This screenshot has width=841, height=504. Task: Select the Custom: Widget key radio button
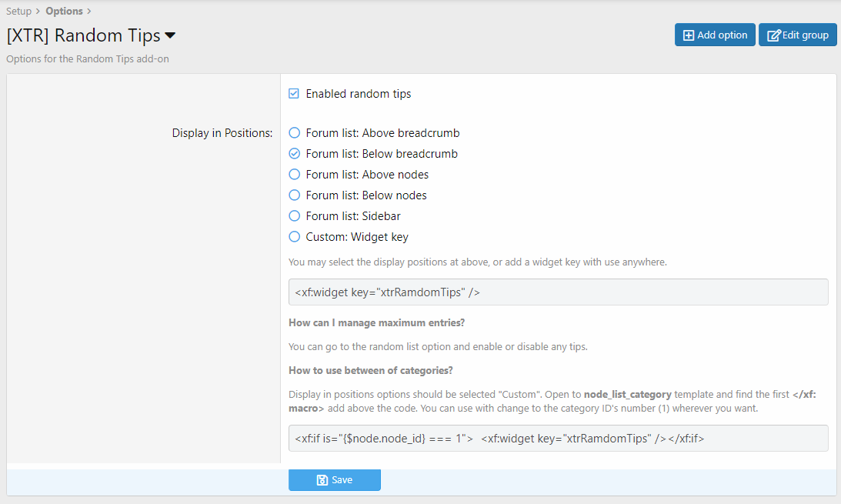294,237
